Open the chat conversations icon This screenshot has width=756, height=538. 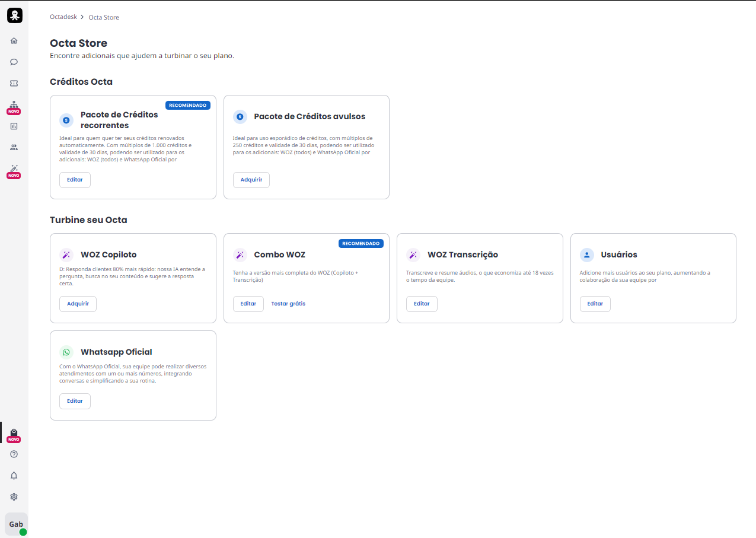pos(14,62)
